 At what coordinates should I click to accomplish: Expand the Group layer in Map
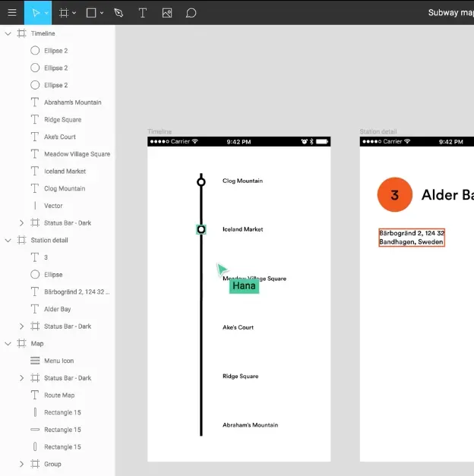21,464
